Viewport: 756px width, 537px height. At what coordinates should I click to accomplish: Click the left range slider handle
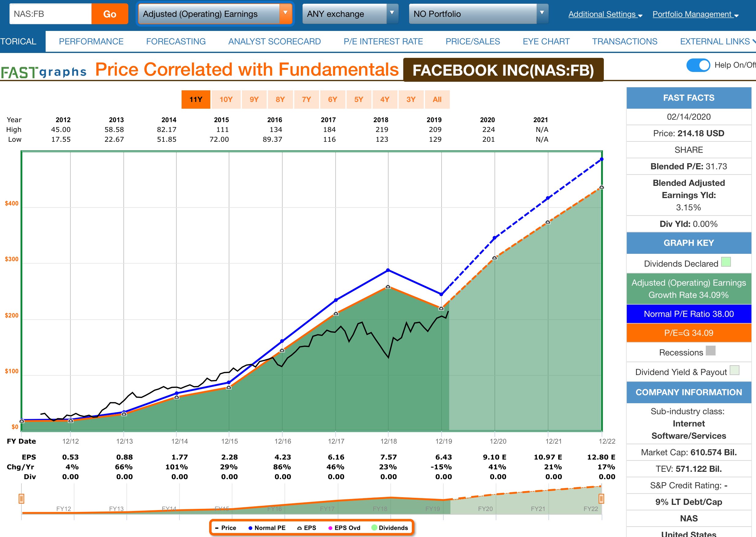coord(21,498)
